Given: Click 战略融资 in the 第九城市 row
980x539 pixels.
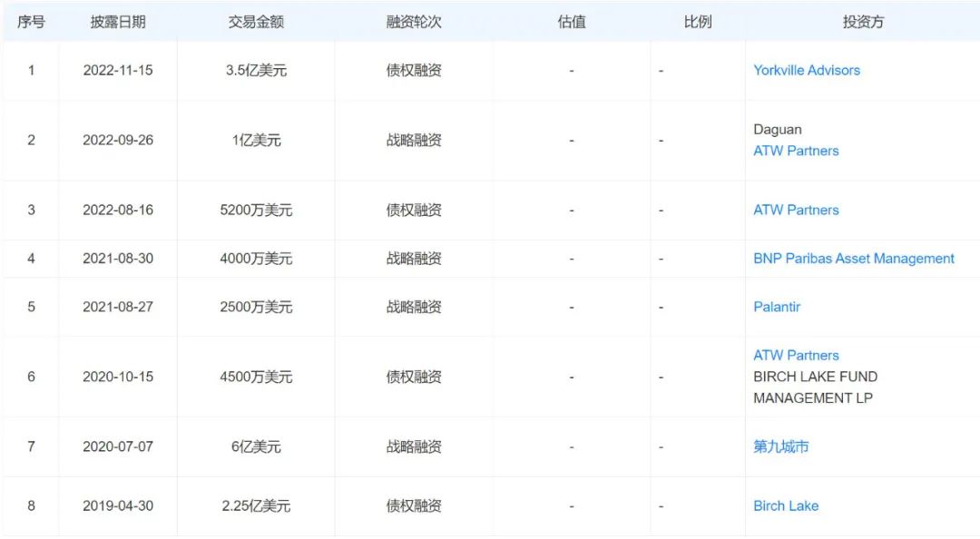Looking at the screenshot, I should click(414, 446).
